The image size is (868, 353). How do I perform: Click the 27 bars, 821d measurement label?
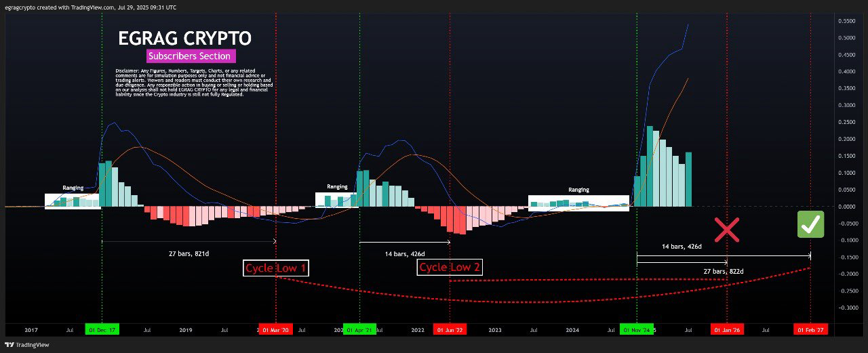[x=189, y=253]
